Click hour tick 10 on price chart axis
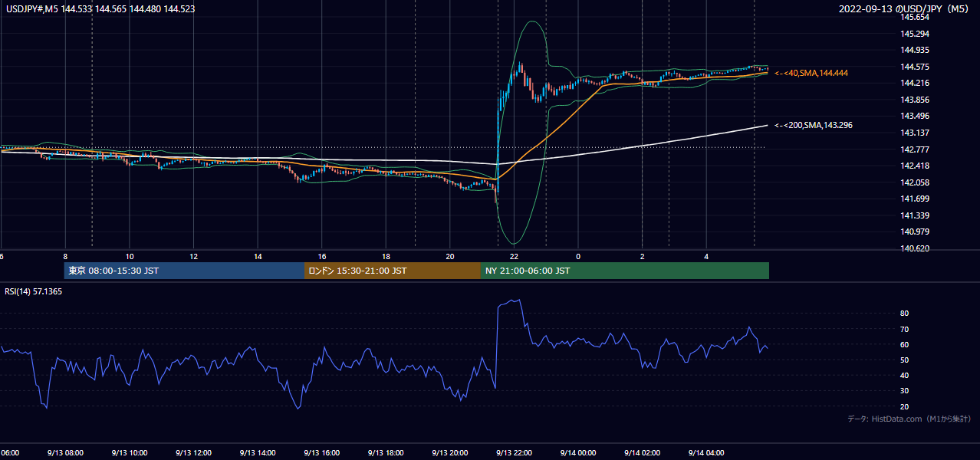The height and width of the screenshot is (460, 980). 130,256
